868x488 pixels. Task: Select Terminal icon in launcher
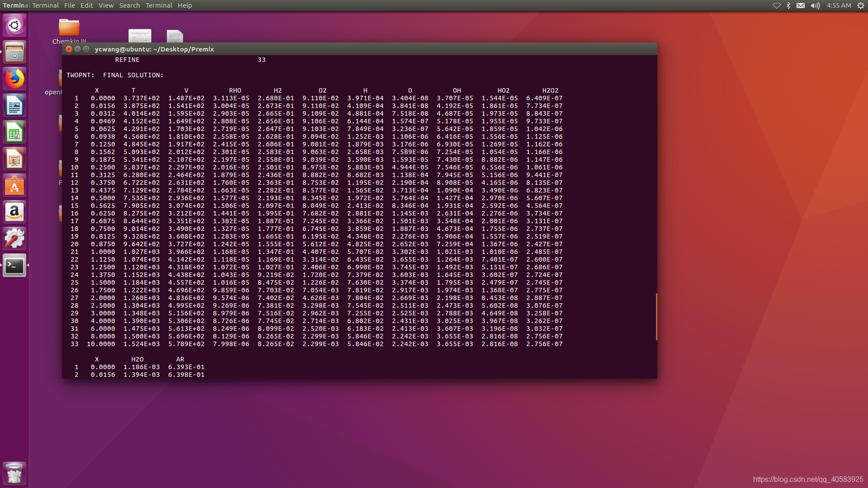(x=14, y=266)
